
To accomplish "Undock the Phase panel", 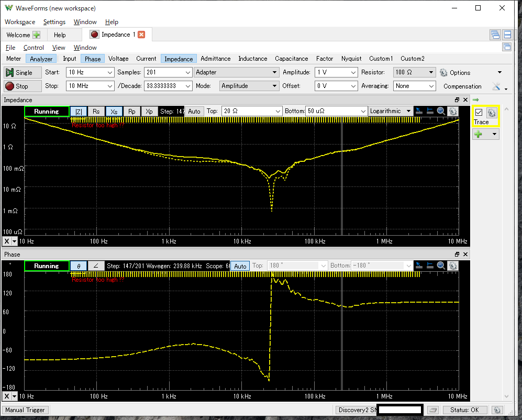I will pyautogui.click(x=457, y=255).
